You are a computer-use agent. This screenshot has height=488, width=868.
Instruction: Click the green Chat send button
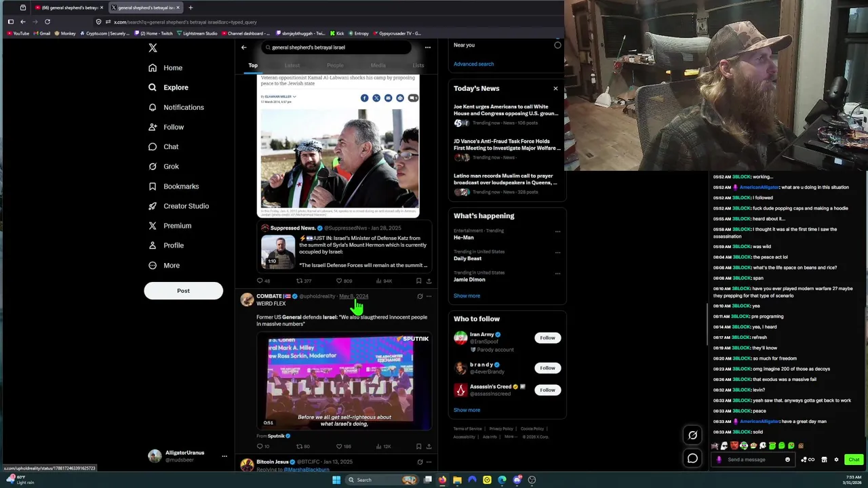(x=854, y=460)
